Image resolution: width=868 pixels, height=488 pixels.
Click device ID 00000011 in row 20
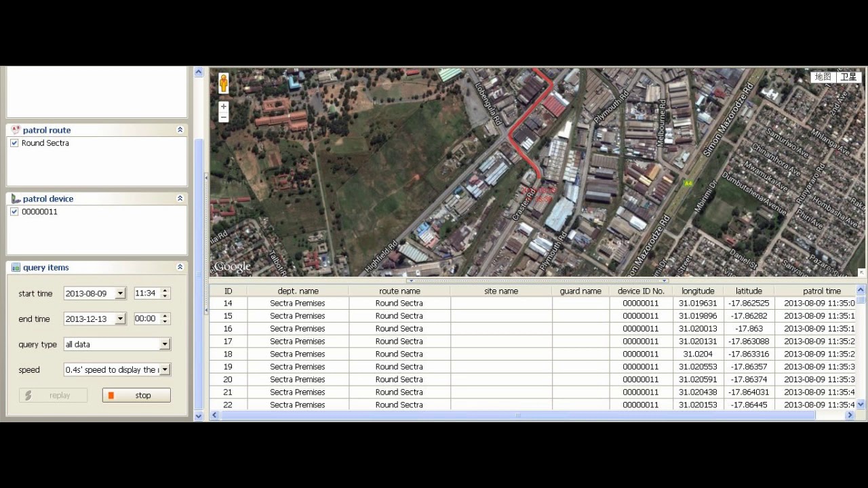pos(641,380)
